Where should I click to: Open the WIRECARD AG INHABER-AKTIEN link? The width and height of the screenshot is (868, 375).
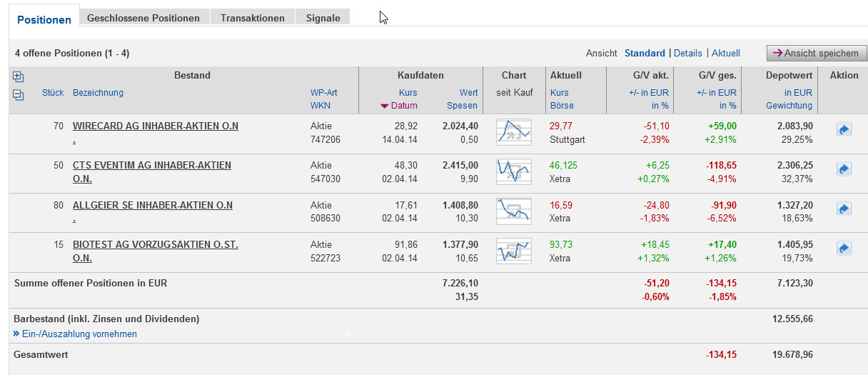[x=156, y=126]
